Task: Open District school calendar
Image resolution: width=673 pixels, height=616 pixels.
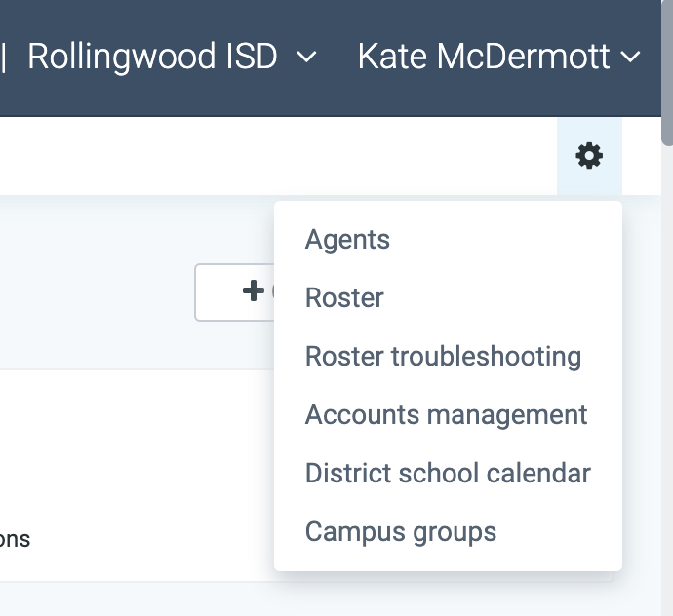Action: [448, 473]
